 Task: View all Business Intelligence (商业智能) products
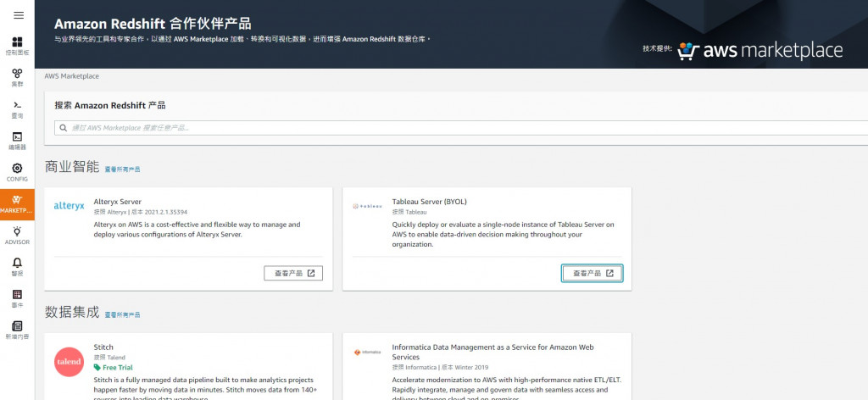(x=122, y=169)
